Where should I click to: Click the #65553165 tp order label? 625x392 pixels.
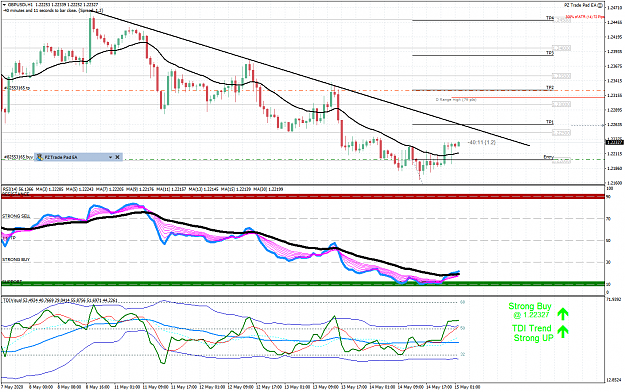pos(17,88)
